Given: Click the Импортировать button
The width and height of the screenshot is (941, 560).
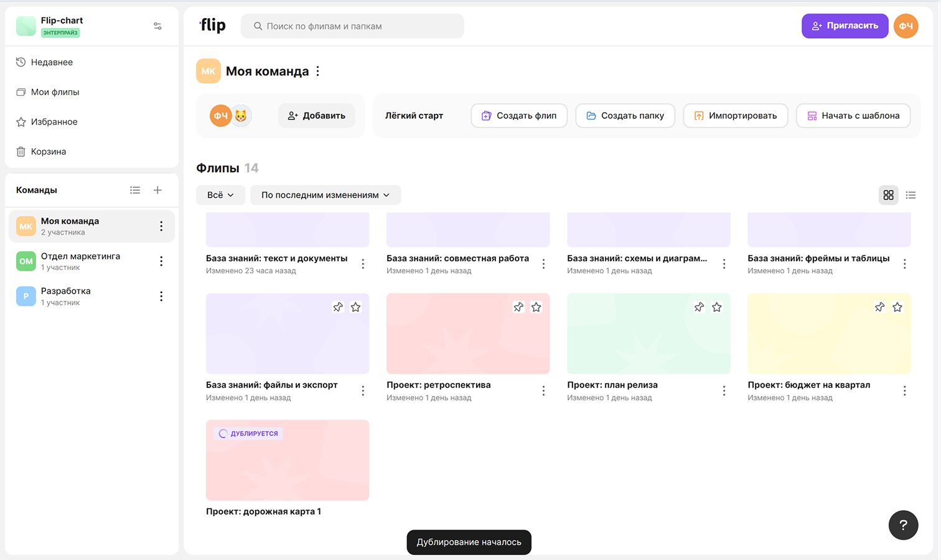Looking at the screenshot, I should 736,116.
